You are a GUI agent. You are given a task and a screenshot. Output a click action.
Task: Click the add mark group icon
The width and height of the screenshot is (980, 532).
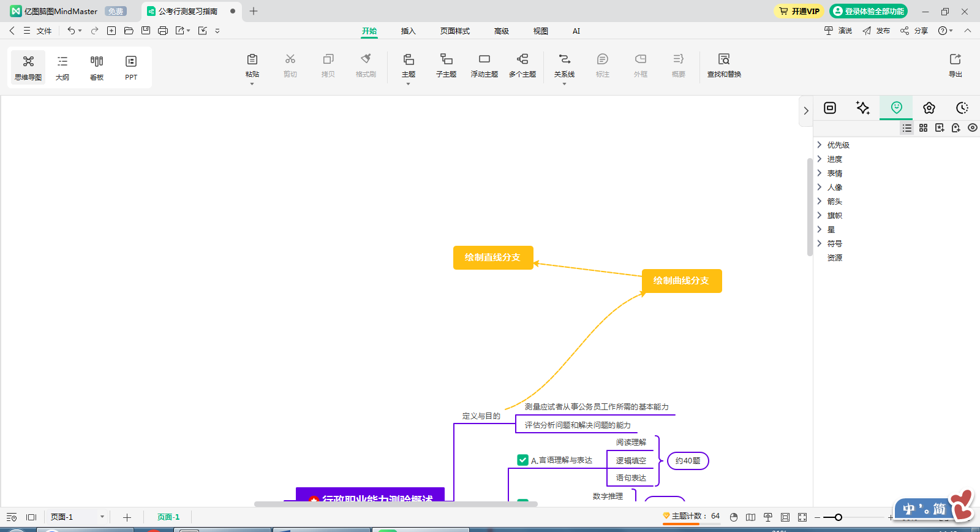(956, 128)
